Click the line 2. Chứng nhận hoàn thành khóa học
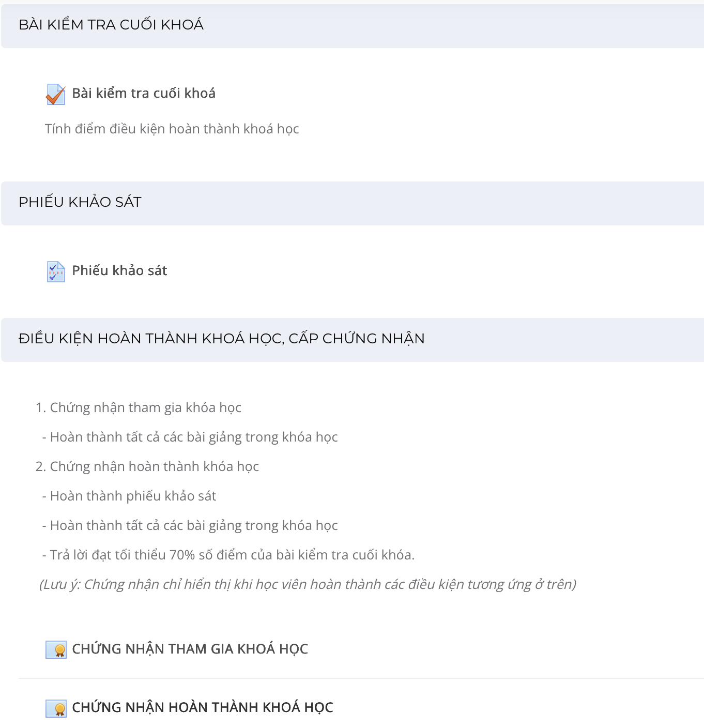704x728 pixels. pyautogui.click(x=147, y=467)
